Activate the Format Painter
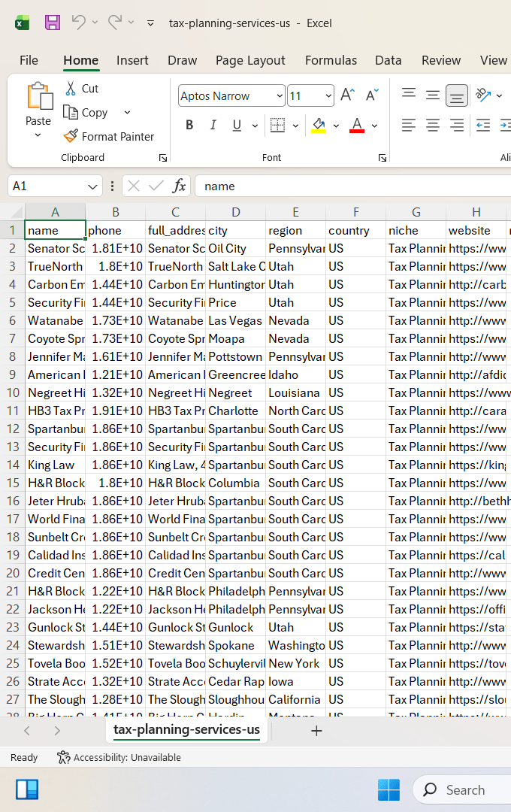 (109, 136)
